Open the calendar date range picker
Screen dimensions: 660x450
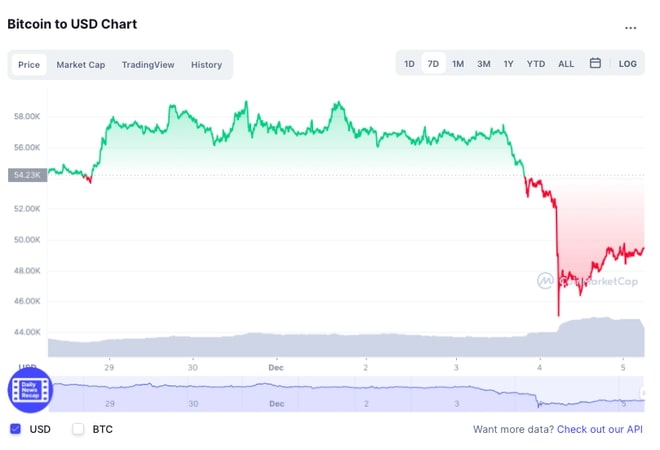595,63
